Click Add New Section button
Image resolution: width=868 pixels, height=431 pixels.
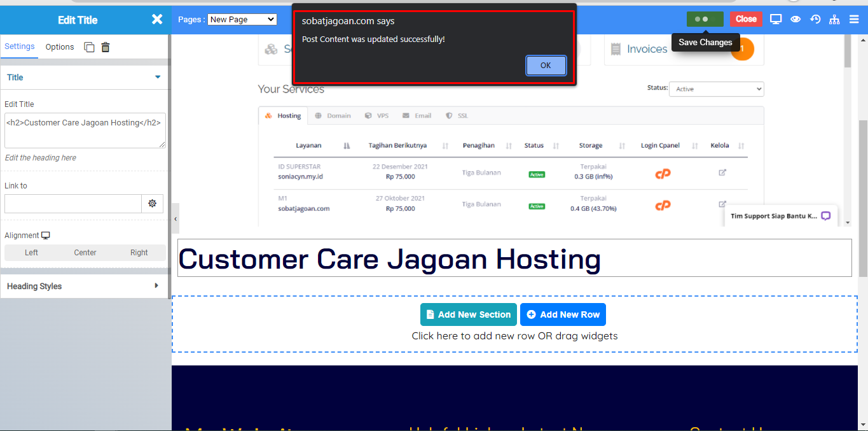tap(469, 314)
